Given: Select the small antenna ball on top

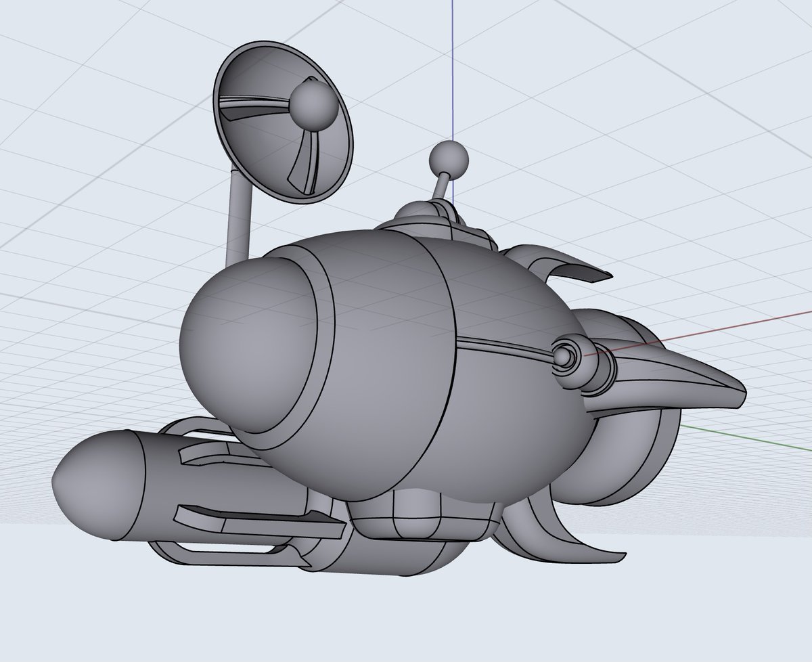Looking at the screenshot, I should 449,159.
